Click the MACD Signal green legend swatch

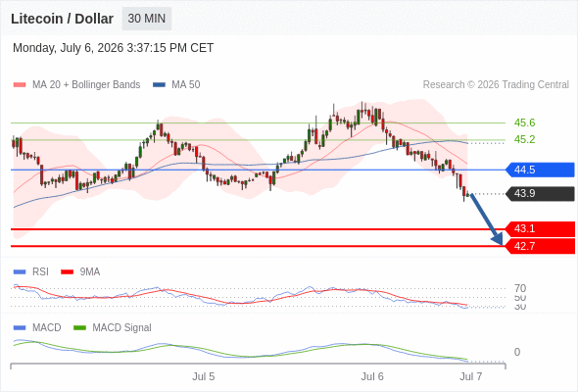click(79, 328)
